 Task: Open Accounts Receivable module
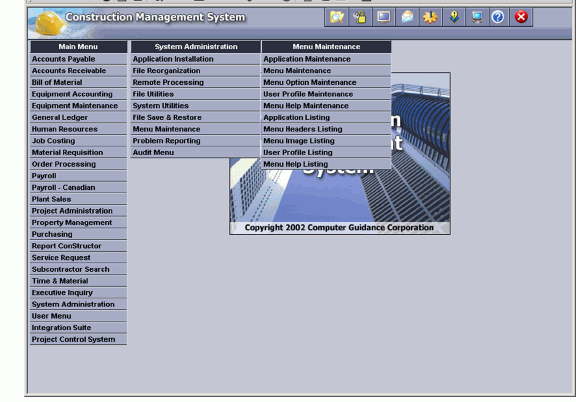79,71
